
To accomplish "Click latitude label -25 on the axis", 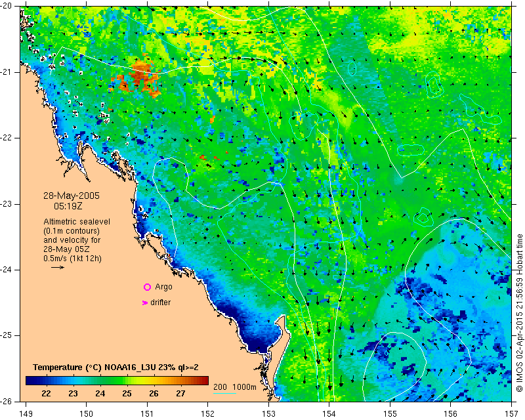I will tap(7, 335).
